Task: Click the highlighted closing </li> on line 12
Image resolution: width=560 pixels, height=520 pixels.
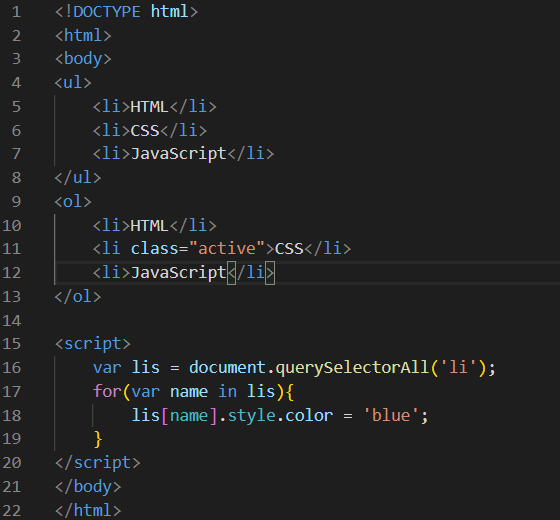Action: tap(251, 273)
